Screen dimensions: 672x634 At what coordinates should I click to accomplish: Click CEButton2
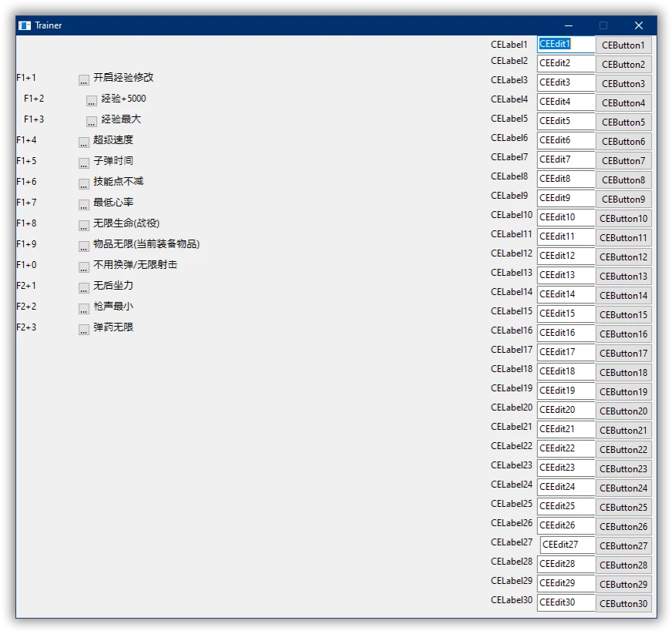click(623, 64)
